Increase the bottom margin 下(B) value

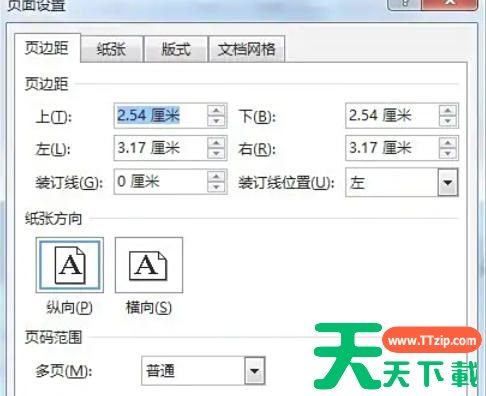click(x=448, y=110)
